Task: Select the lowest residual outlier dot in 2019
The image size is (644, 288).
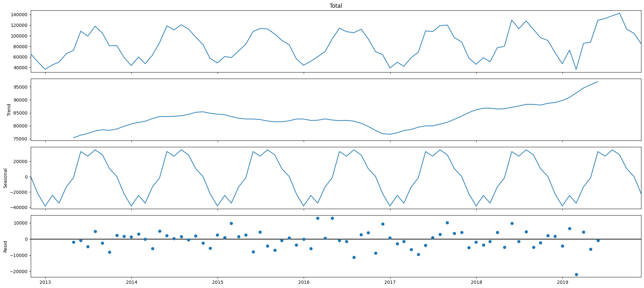Action: 576,274
